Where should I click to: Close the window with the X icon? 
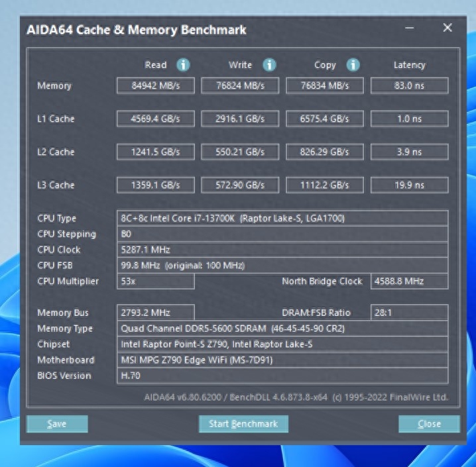click(x=447, y=28)
